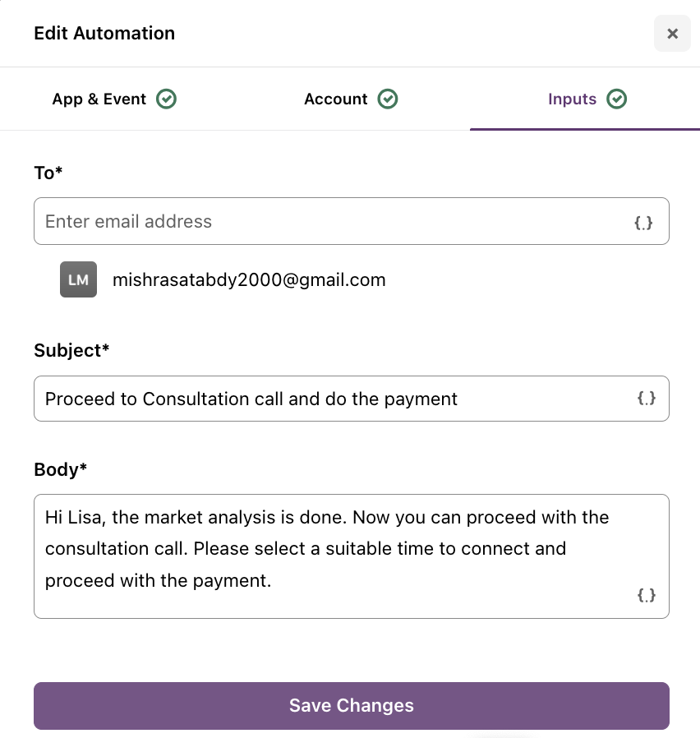Screen dimensions: 700x738
Task: Click the Body* field label
Action: pyautogui.click(x=60, y=470)
